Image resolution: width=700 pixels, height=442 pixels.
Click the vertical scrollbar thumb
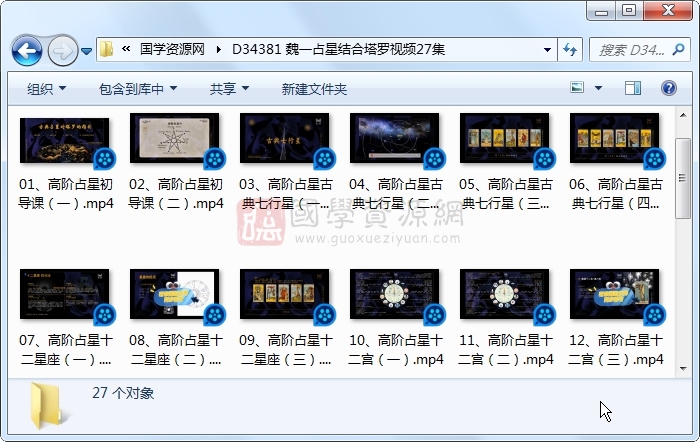[683, 178]
